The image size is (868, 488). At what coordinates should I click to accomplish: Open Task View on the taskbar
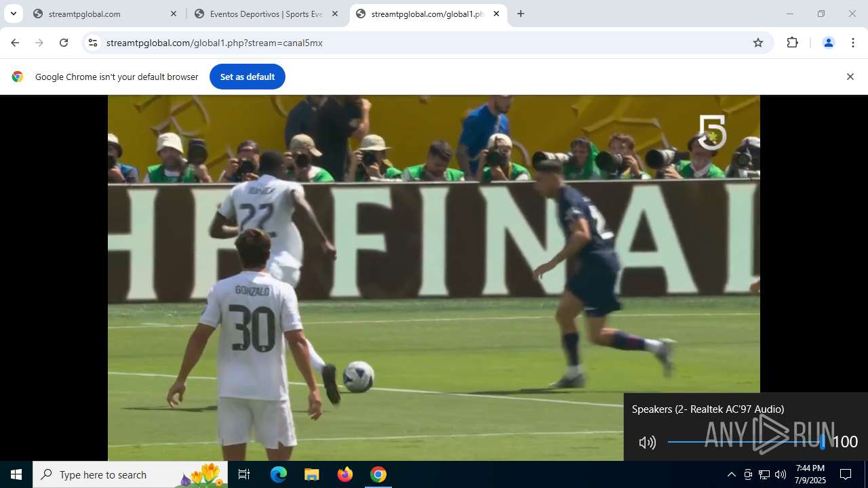click(244, 474)
